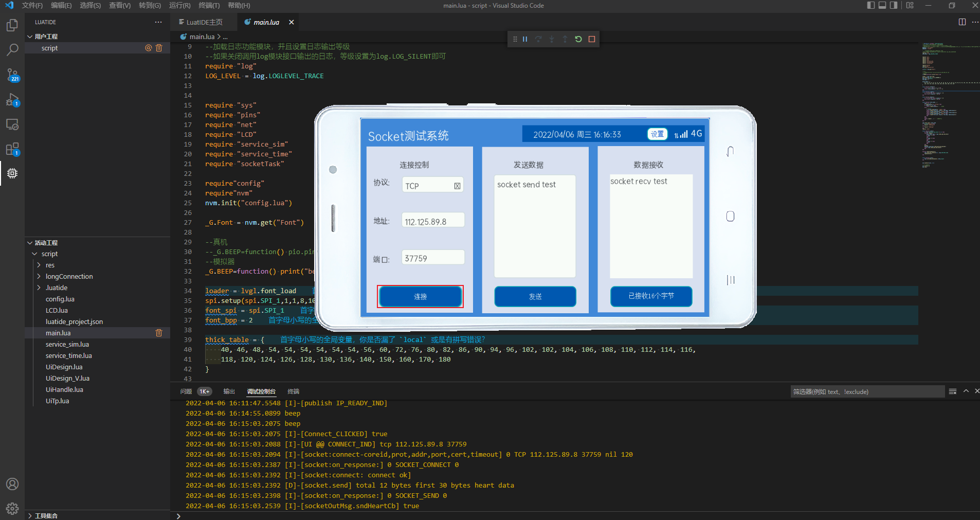
Task: Click the debug Step Over icon
Action: click(x=538, y=39)
